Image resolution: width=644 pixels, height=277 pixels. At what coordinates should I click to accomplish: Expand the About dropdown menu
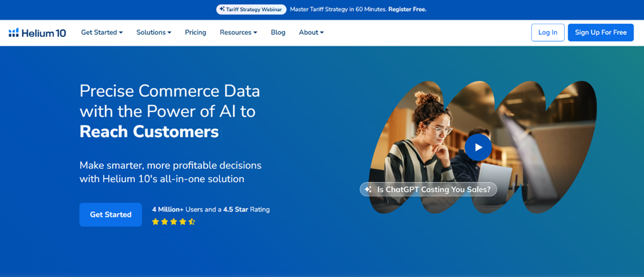click(x=311, y=32)
